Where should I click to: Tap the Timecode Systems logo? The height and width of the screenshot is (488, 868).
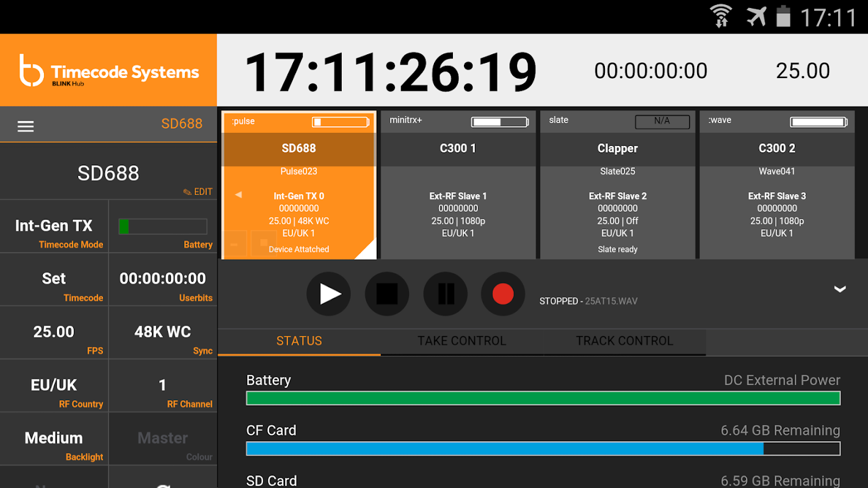[x=109, y=71]
